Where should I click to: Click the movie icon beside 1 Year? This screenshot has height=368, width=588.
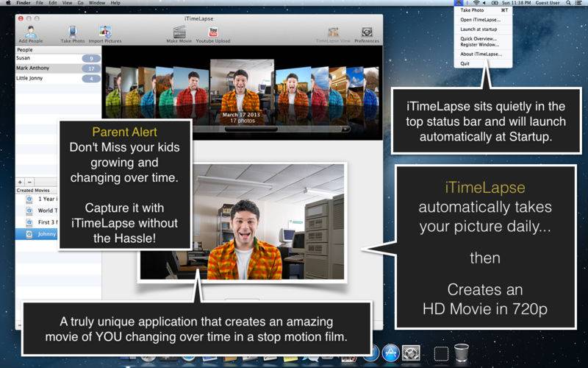pos(29,199)
